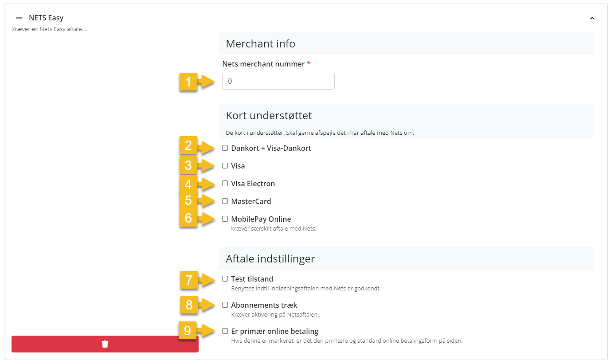The width and height of the screenshot is (610, 364).
Task: Toggle the Test tilstand checkbox
Action: pos(225,279)
